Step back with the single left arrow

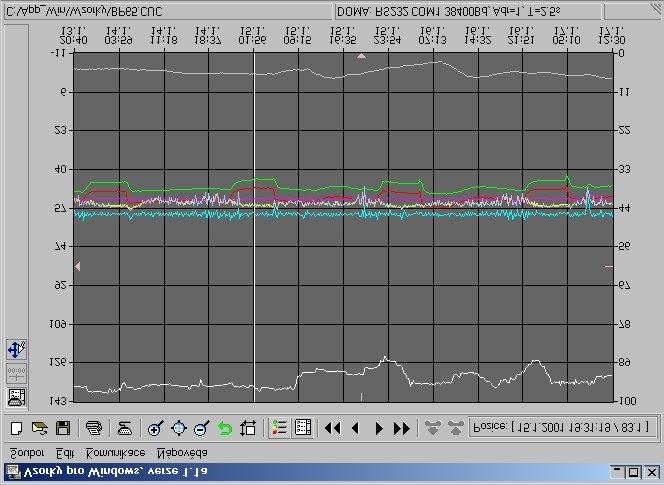356,429
